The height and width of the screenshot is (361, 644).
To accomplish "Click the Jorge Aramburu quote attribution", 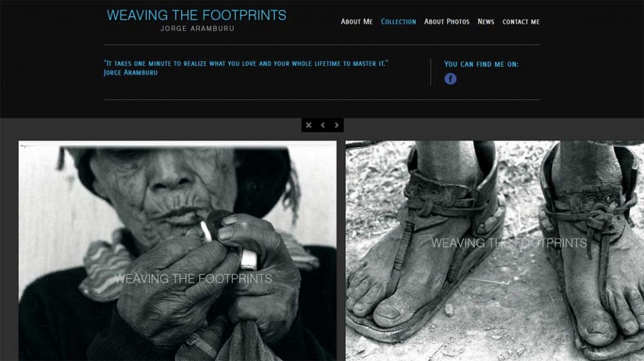I will coord(131,73).
